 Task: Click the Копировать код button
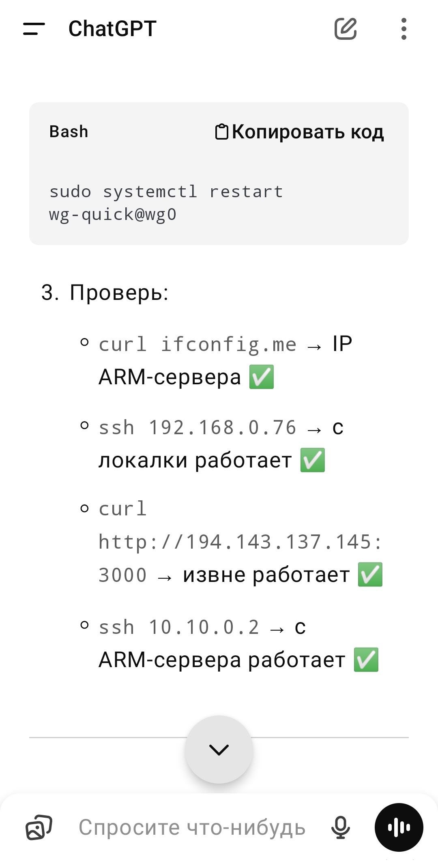click(x=299, y=132)
